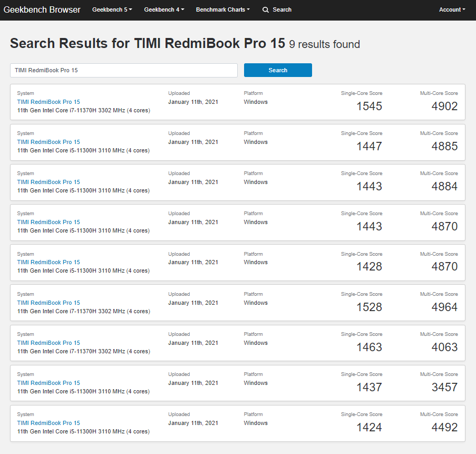This screenshot has height=454, width=476.
Task: Open the result link with multi-core score 3457
Action: (x=48, y=383)
